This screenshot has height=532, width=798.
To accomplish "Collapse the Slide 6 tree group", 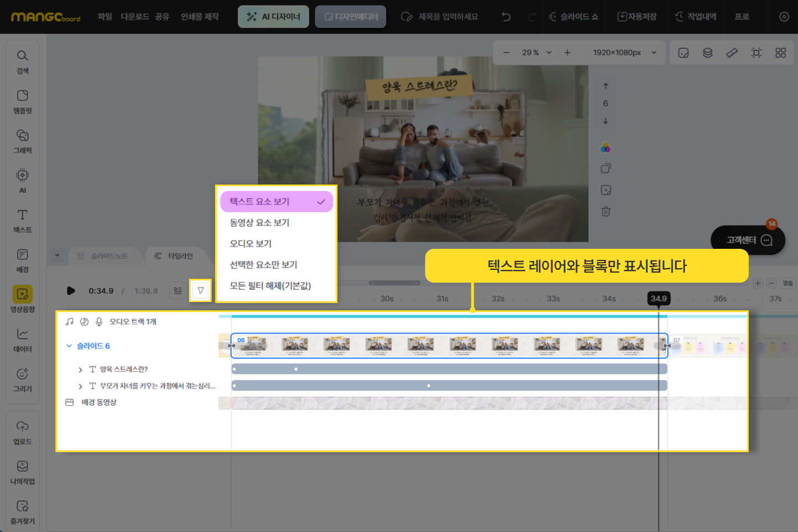I will coord(69,346).
